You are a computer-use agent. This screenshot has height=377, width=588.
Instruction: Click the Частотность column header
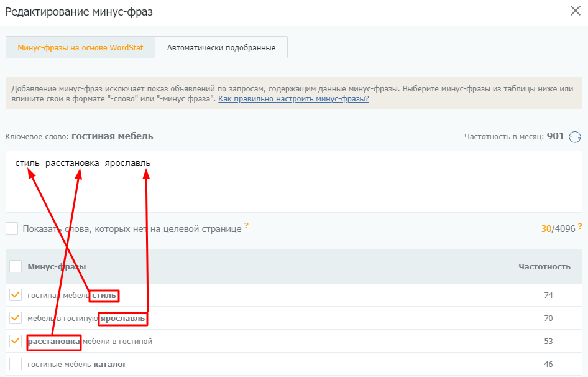tap(544, 267)
